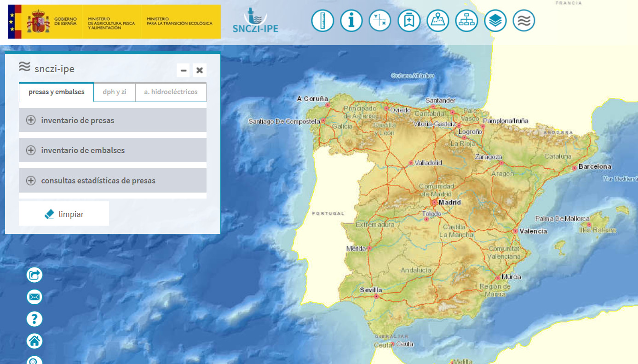Click the A Coruña label on the map
Image resolution: width=638 pixels, height=364 pixels.
coord(312,98)
